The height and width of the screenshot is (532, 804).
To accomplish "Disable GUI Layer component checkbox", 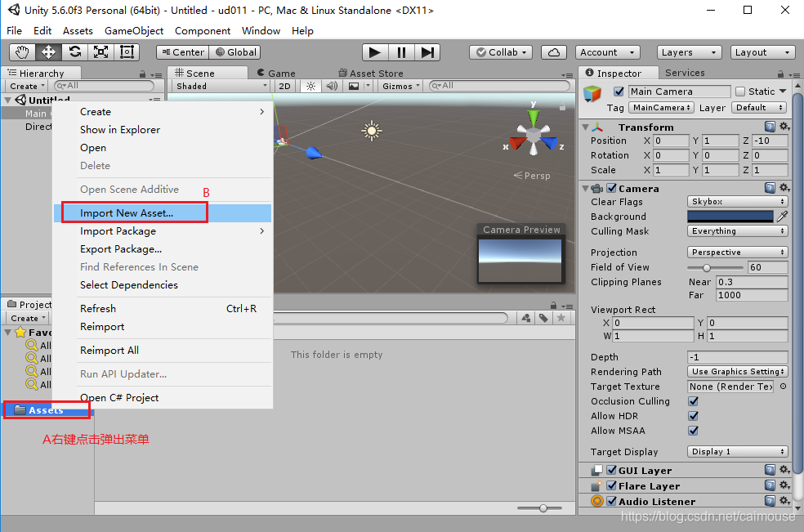I will pos(612,471).
